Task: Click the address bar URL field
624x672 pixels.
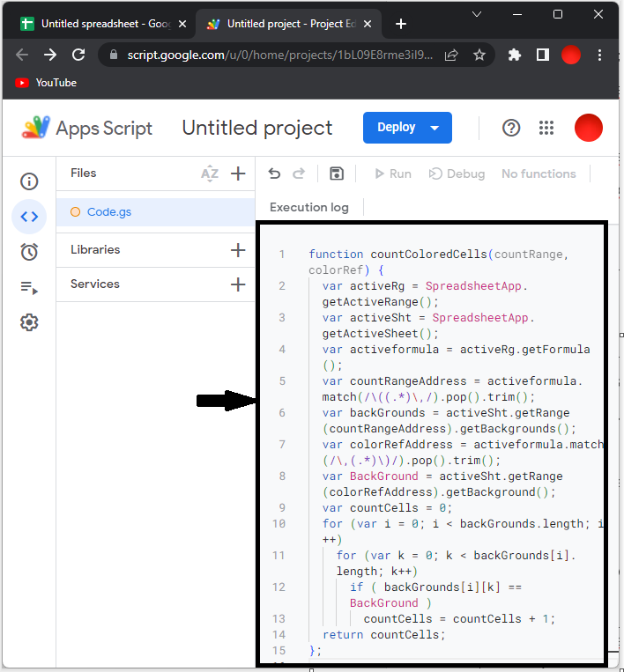Action: 280,55
